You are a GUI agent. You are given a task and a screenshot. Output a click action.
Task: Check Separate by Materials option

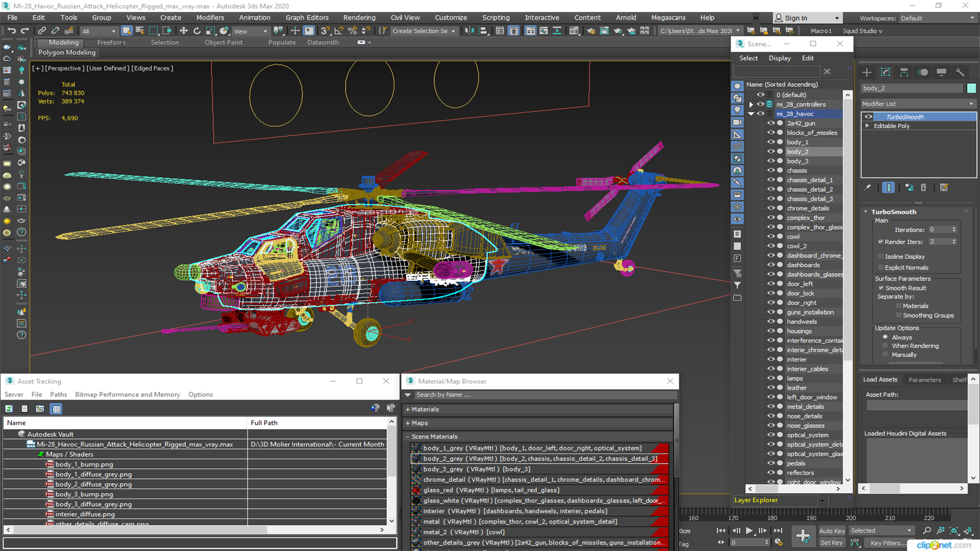(x=899, y=306)
